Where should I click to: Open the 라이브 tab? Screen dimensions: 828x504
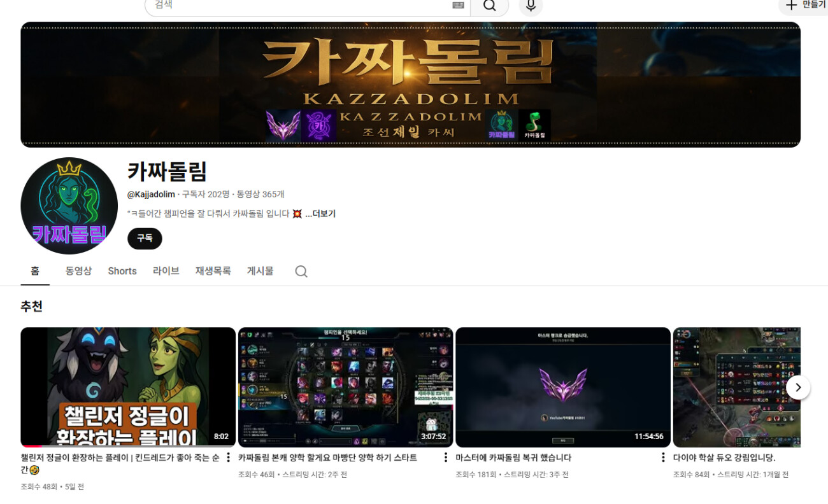pos(166,271)
